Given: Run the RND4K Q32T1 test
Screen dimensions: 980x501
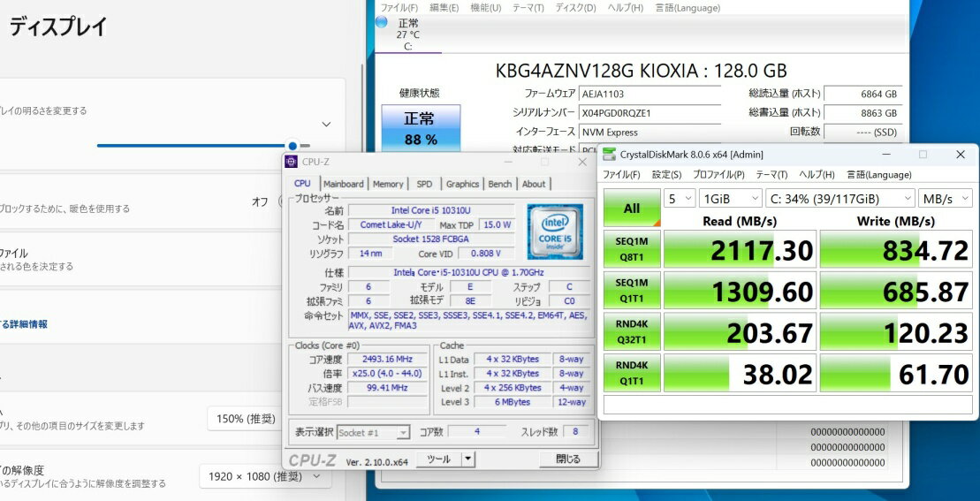Looking at the screenshot, I should click(632, 333).
